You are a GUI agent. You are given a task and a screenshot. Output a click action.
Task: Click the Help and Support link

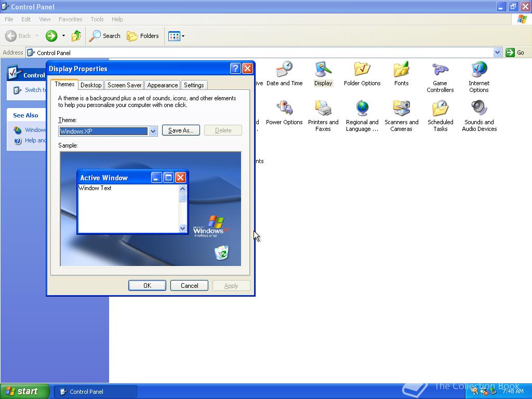(x=30, y=140)
